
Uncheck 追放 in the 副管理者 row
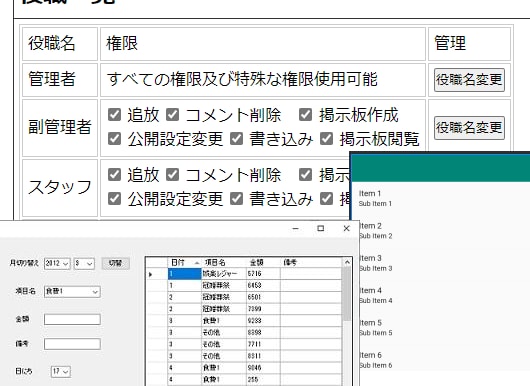click(x=114, y=115)
